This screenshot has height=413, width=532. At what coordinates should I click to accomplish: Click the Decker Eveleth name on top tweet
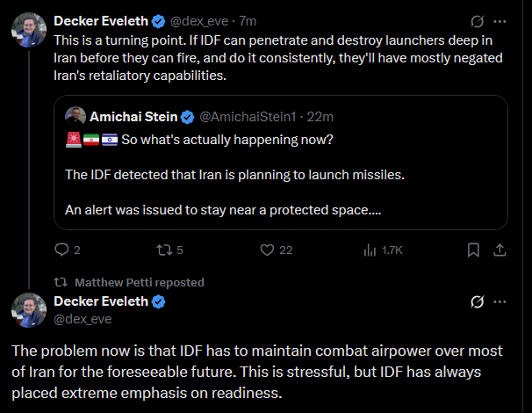pos(101,21)
